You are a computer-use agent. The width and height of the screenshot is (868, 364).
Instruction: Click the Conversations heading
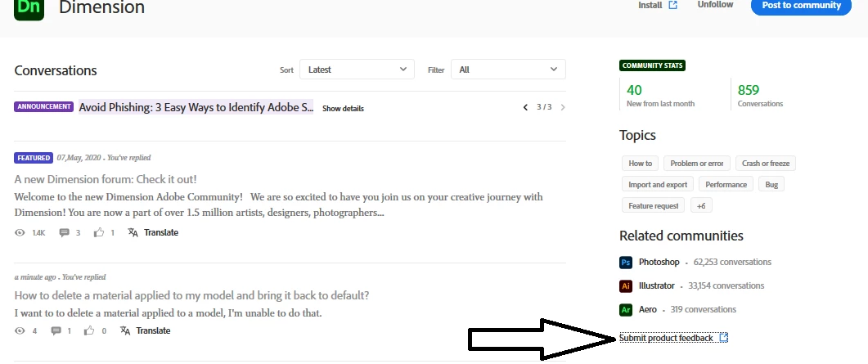56,71
